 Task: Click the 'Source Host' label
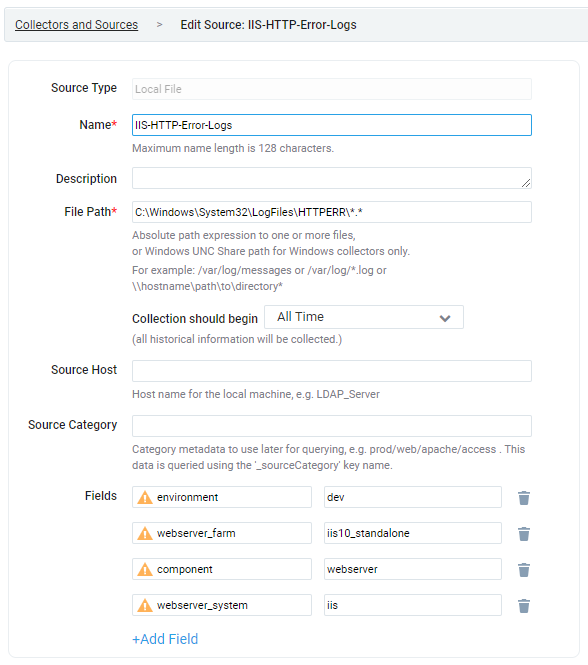click(84, 370)
